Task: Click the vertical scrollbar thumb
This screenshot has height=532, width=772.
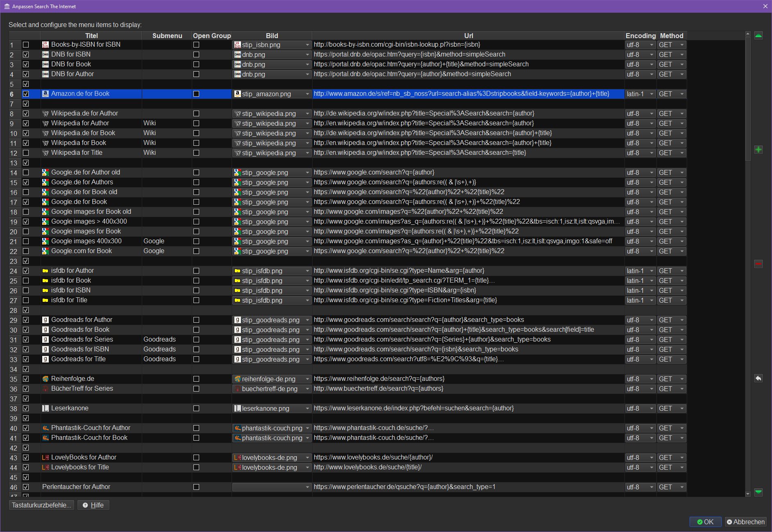Action: (x=748, y=99)
